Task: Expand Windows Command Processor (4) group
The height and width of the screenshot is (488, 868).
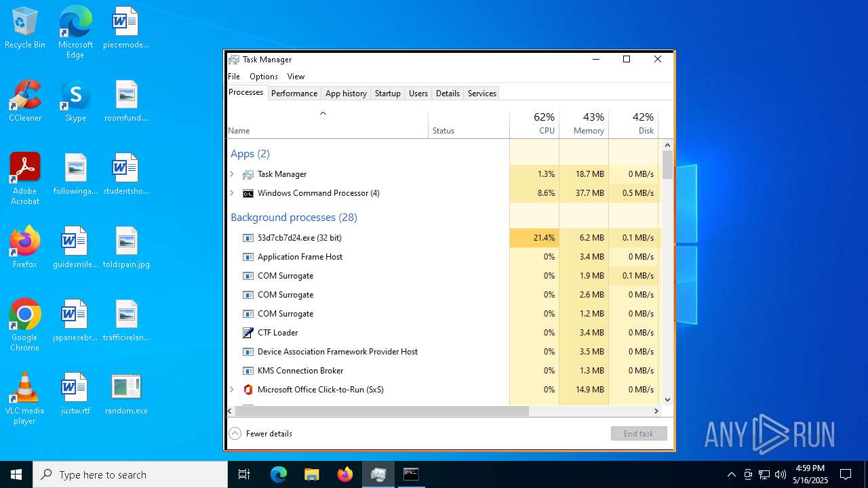Action: (232, 193)
